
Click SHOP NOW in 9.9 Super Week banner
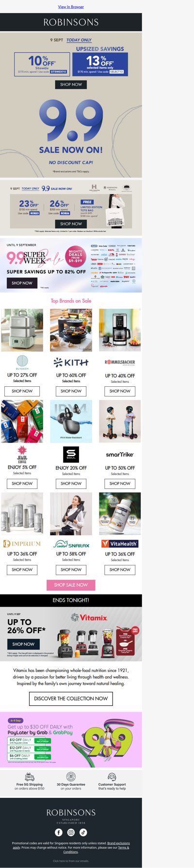click(x=22, y=283)
